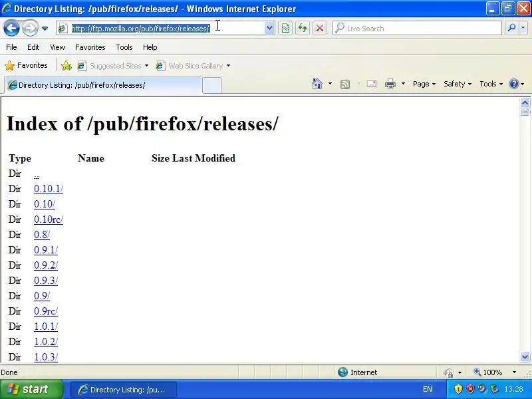Click the red shield tray icon
This screenshot has width=532, height=399.
(x=470, y=389)
